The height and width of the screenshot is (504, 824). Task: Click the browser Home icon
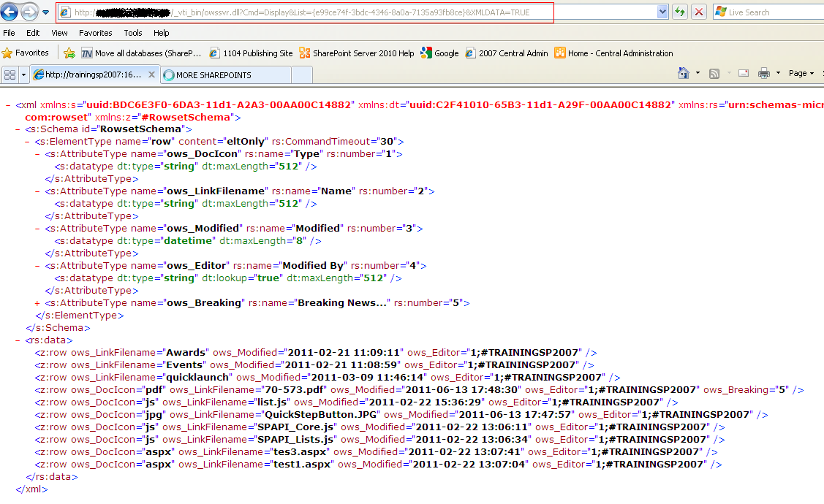tap(683, 72)
